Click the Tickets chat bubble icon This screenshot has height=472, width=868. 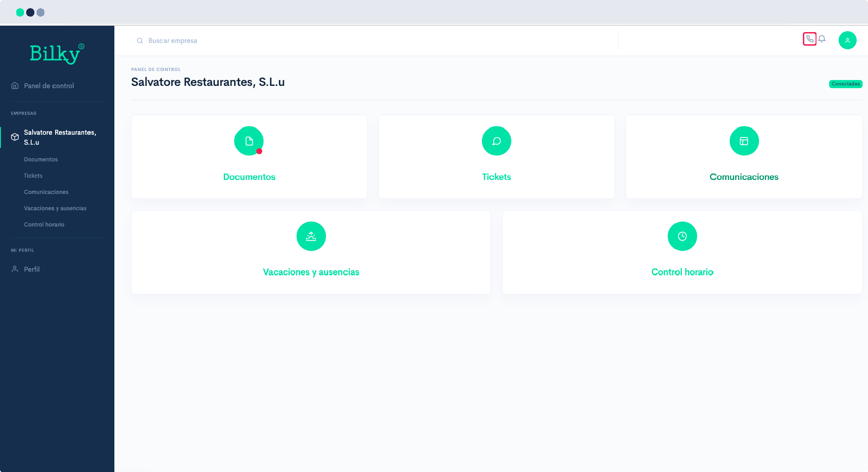(x=496, y=141)
